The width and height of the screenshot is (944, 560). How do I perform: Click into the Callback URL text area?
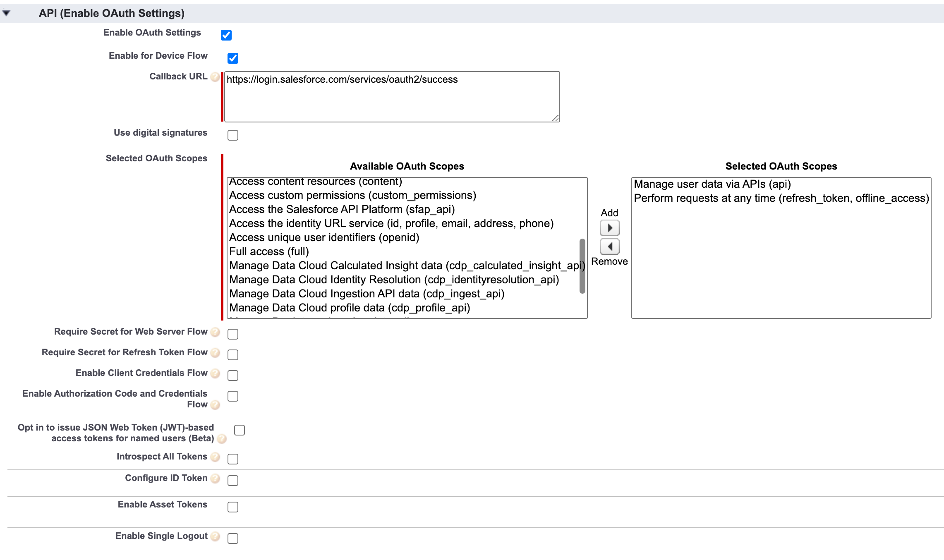392,97
